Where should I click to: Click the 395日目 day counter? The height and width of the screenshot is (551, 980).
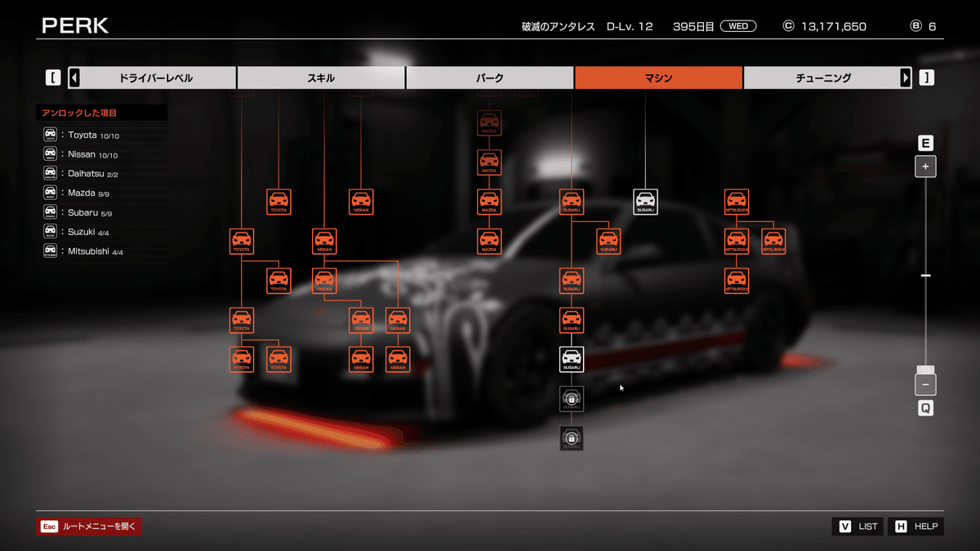[693, 26]
